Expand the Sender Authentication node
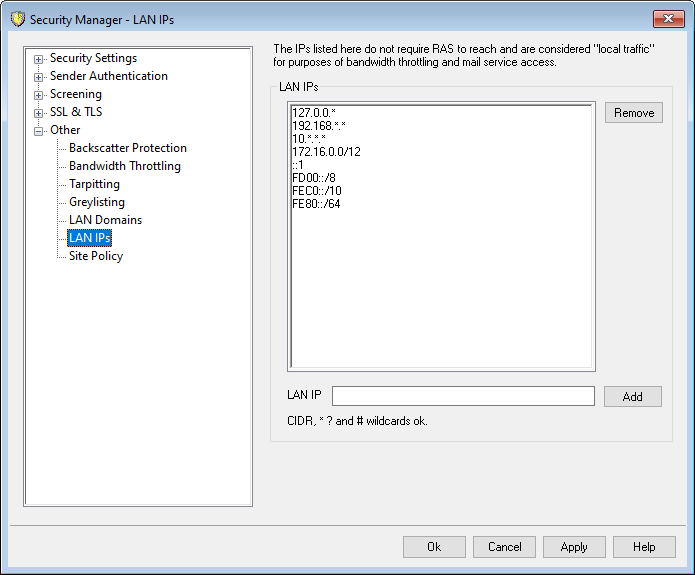The height and width of the screenshot is (575, 695). (x=39, y=77)
